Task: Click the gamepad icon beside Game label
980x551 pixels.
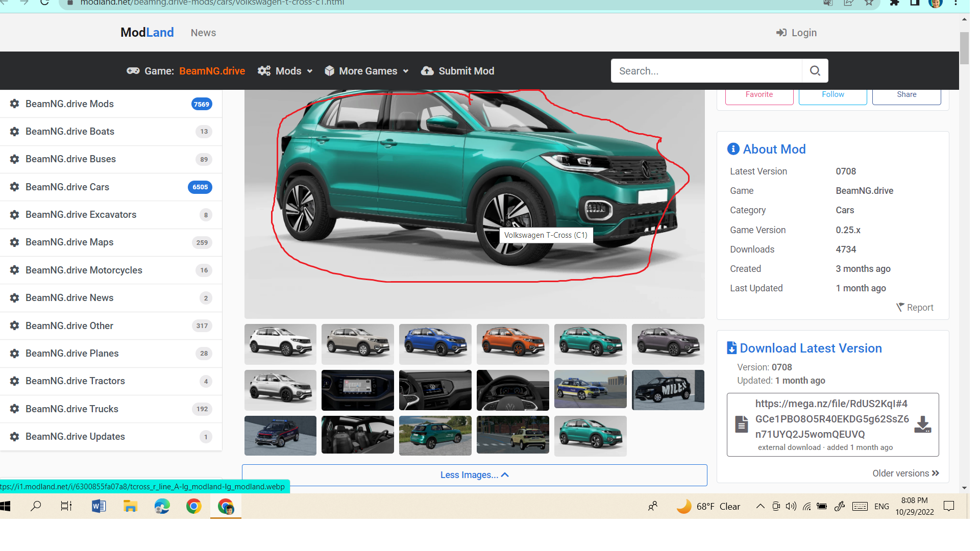Action: click(x=133, y=71)
